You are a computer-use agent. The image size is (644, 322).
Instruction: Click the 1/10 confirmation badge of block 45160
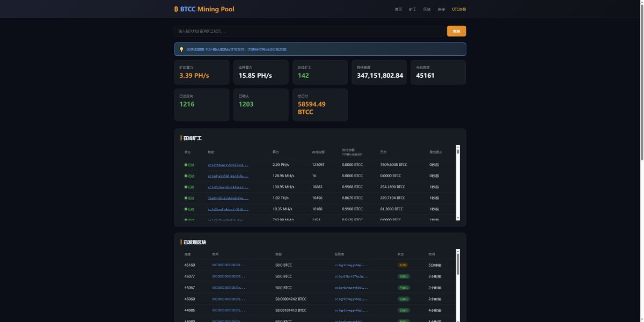(402, 265)
